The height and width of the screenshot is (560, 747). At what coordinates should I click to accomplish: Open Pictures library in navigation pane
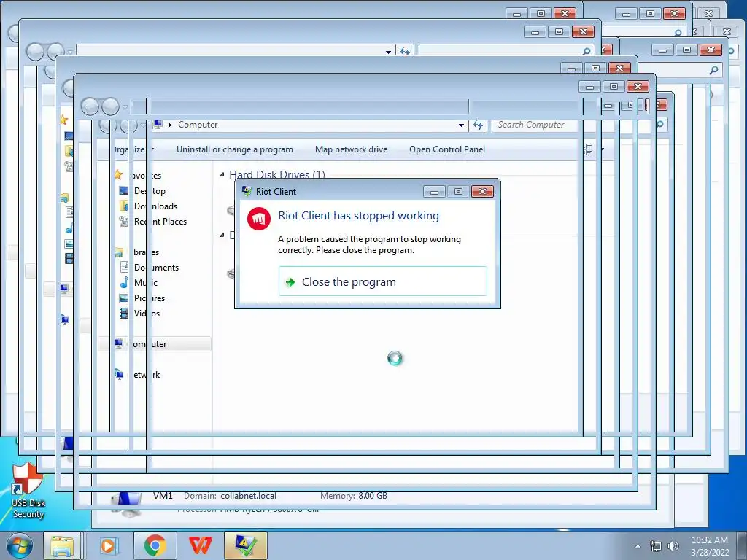(150, 298)
